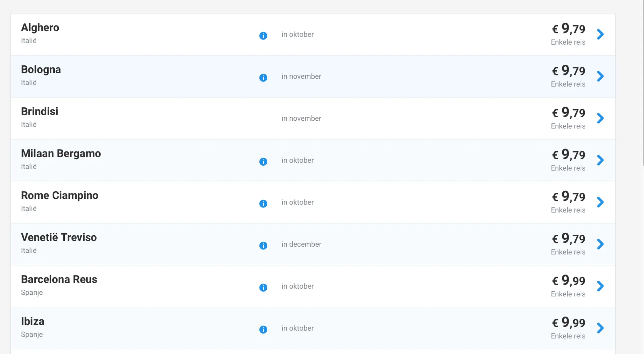Screen dimensions: 644x354
Task: Open Bologna deal via chevron arrow
Action: tap(600, 76)
